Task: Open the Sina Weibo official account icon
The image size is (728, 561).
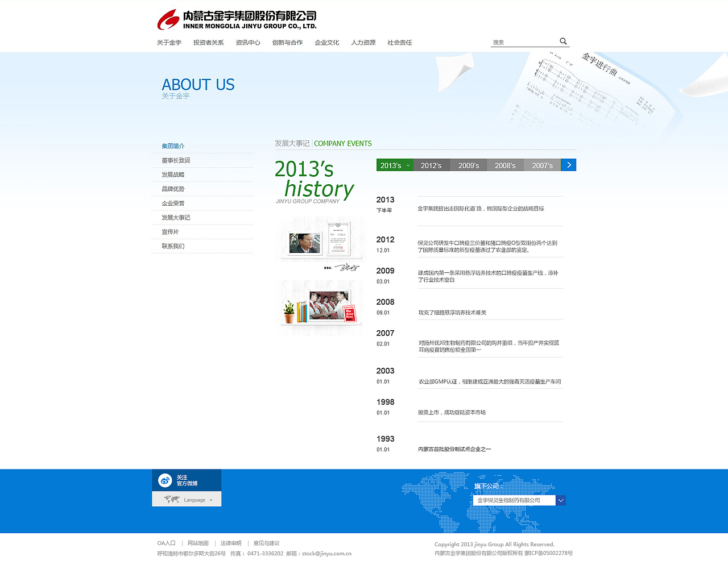Action: [x=166, y=480]
